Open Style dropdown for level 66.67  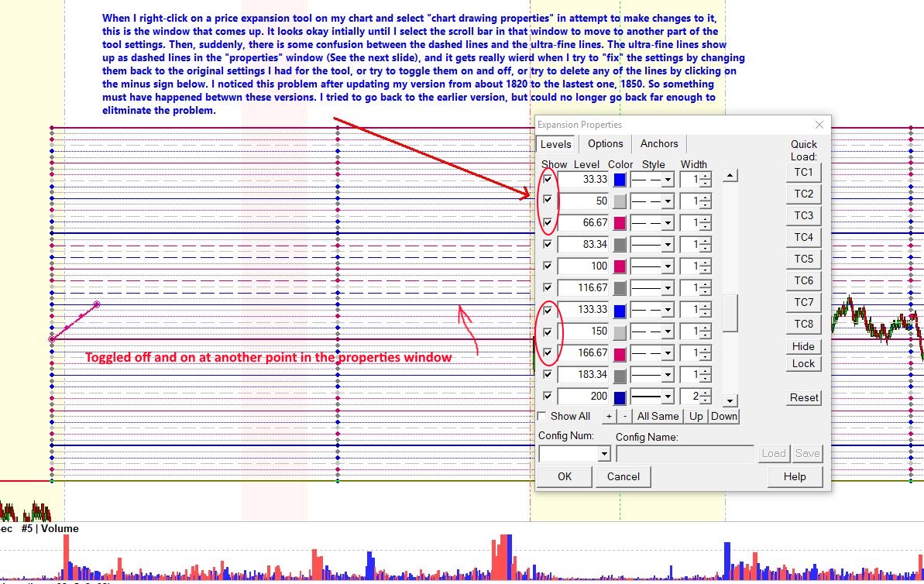tap(668, 223)
